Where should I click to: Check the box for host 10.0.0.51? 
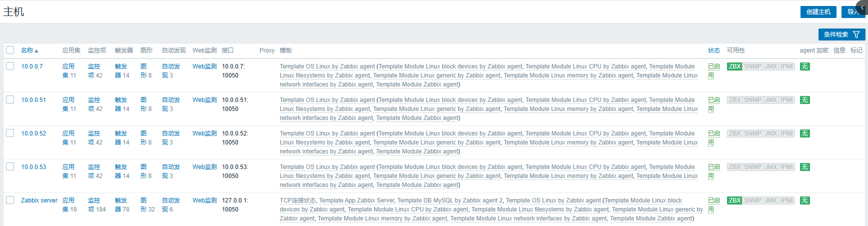click(10, 99)
